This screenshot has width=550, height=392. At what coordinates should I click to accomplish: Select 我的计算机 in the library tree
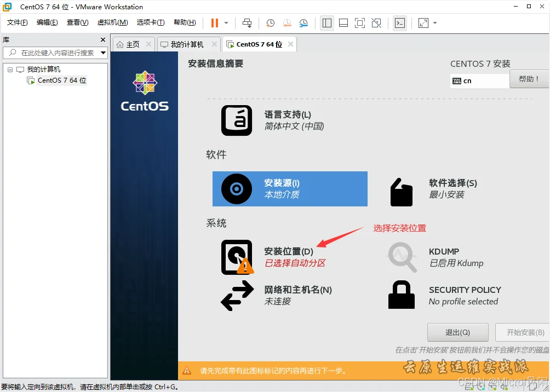coord(44,70)
